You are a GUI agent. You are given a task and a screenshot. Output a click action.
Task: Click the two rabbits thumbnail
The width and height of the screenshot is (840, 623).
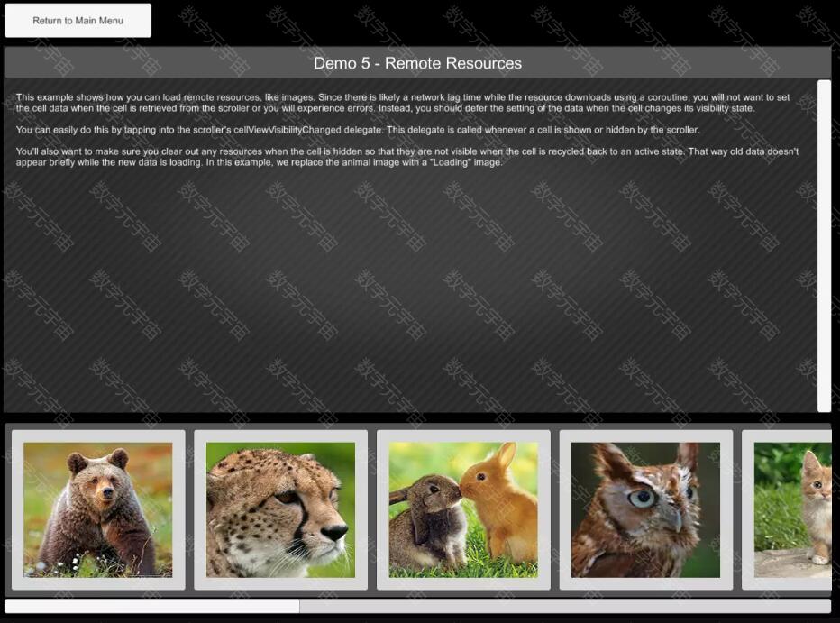[x=463, y=509]
